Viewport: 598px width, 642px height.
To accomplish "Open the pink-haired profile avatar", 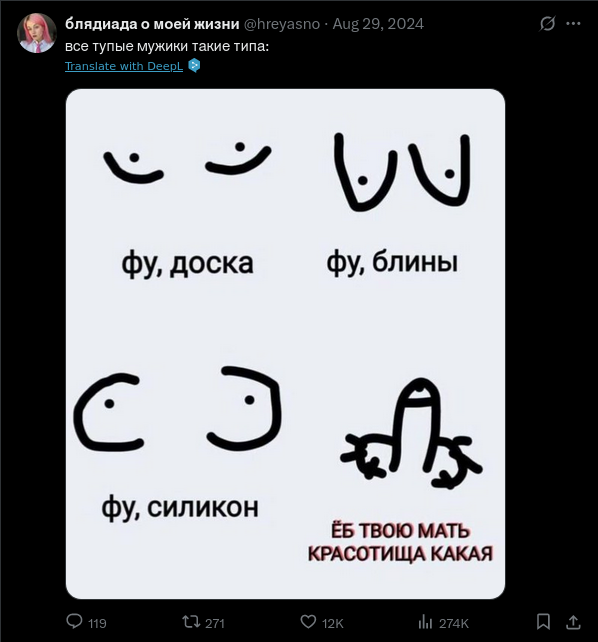I will pyautogui.click(x=36, y=33).
